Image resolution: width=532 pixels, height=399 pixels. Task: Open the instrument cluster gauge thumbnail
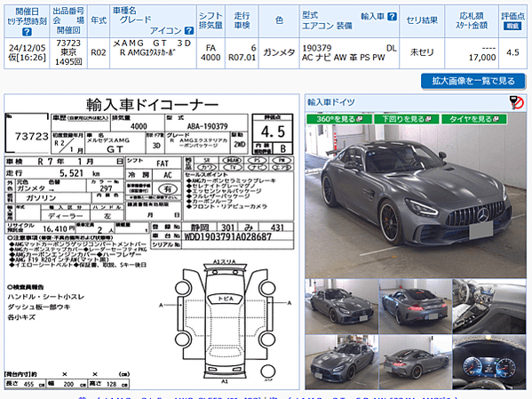click(x=489, y=362)
